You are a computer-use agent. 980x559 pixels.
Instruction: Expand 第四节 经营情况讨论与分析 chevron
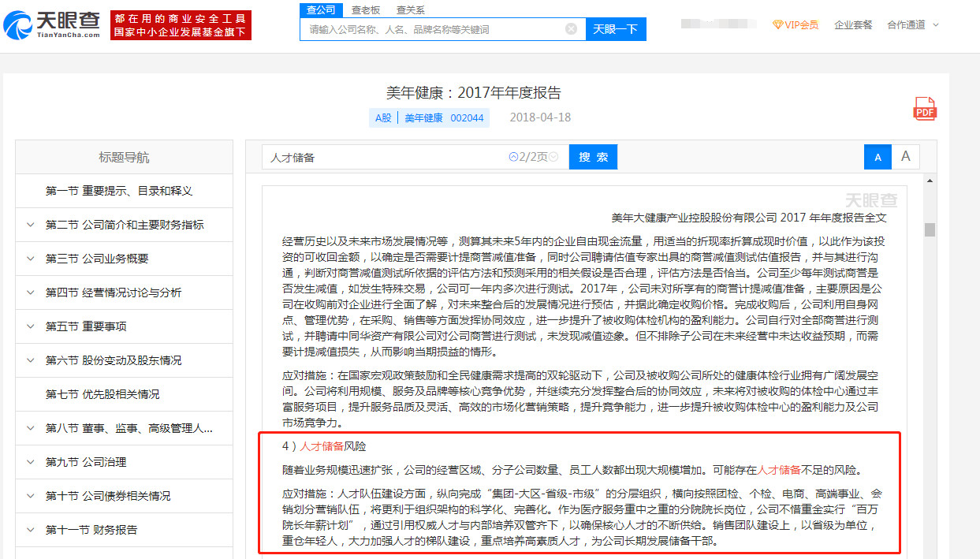(31, 293)
